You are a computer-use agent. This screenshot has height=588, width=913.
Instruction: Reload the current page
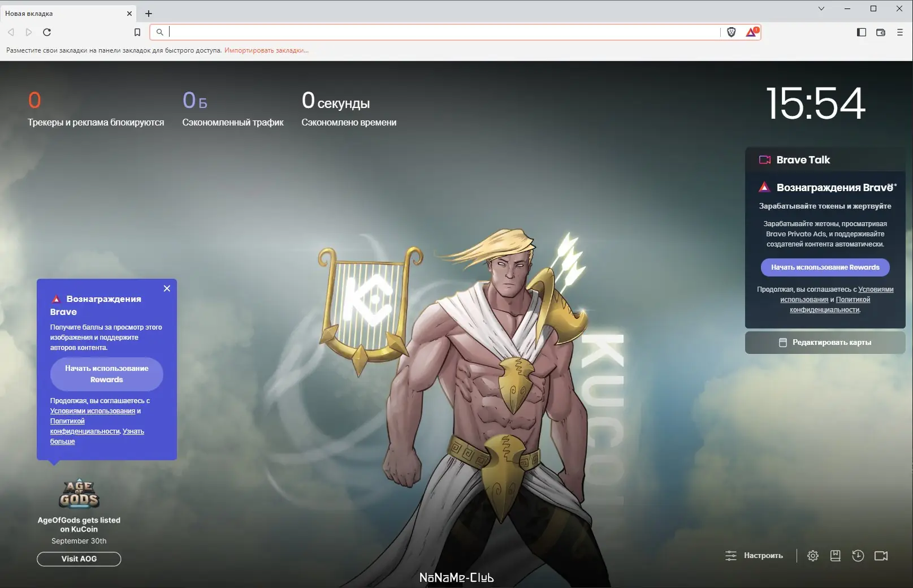47,32
